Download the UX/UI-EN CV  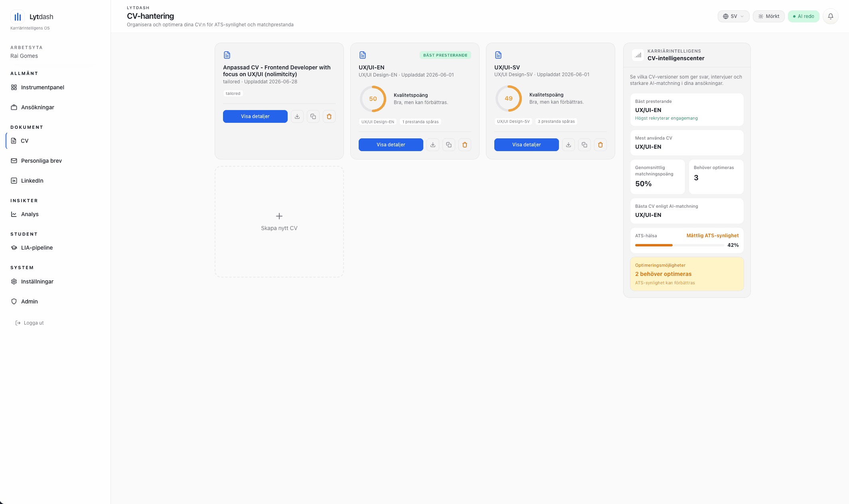tap(433, 145)
